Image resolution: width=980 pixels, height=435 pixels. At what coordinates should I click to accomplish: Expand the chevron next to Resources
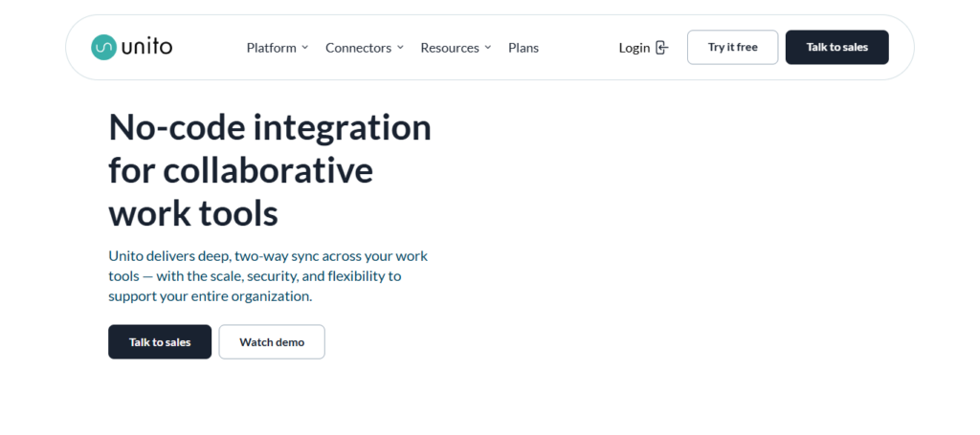coord(488,47)
